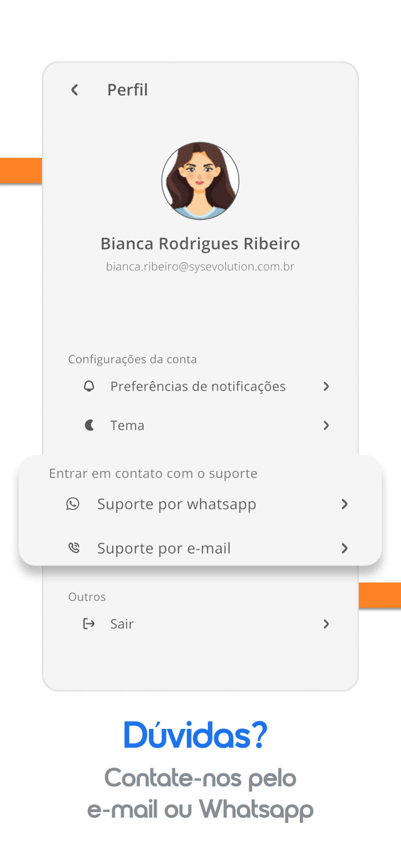This screenshot has width=401, height=868.
Task: Tap the WhatsApp logo icon
Action: coord(73,504)
